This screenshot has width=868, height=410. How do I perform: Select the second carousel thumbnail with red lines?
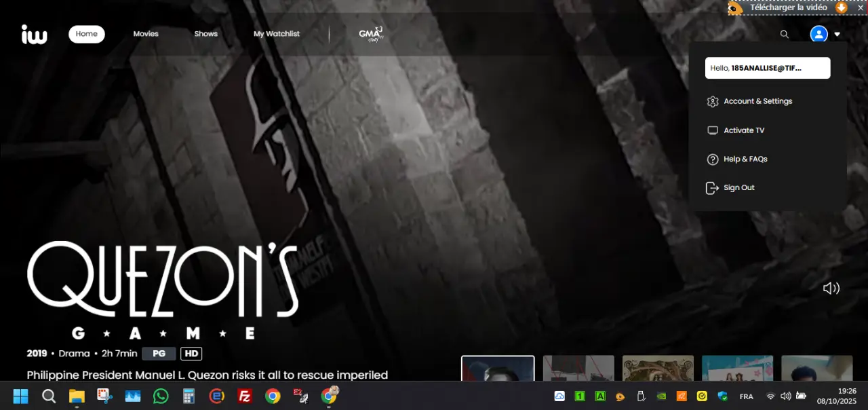point(578,368)
